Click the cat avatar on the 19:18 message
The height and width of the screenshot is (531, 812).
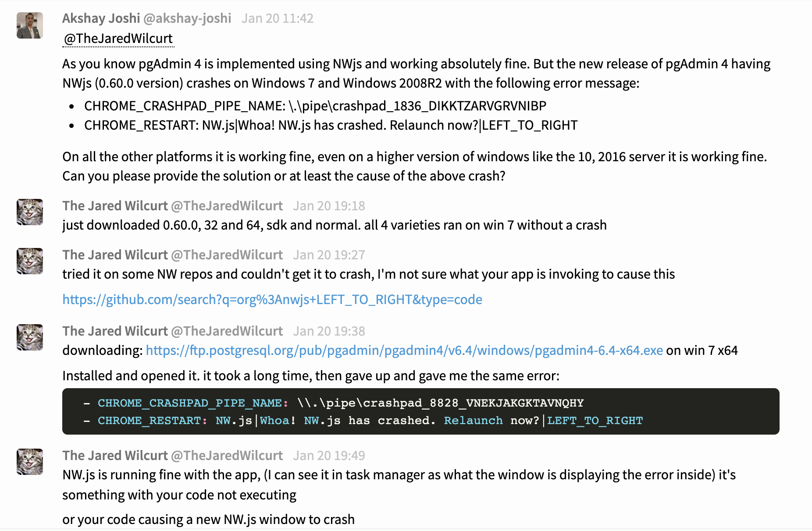pos(30,212)
